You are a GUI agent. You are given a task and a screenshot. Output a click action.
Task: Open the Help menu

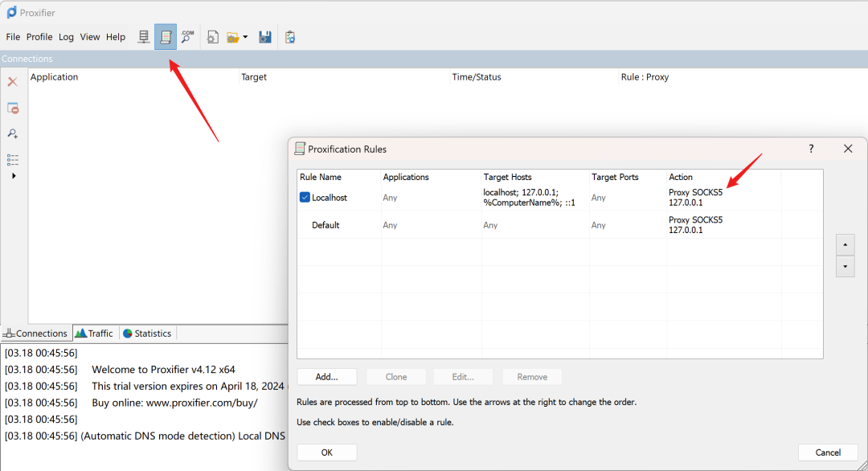click(116, 37)
